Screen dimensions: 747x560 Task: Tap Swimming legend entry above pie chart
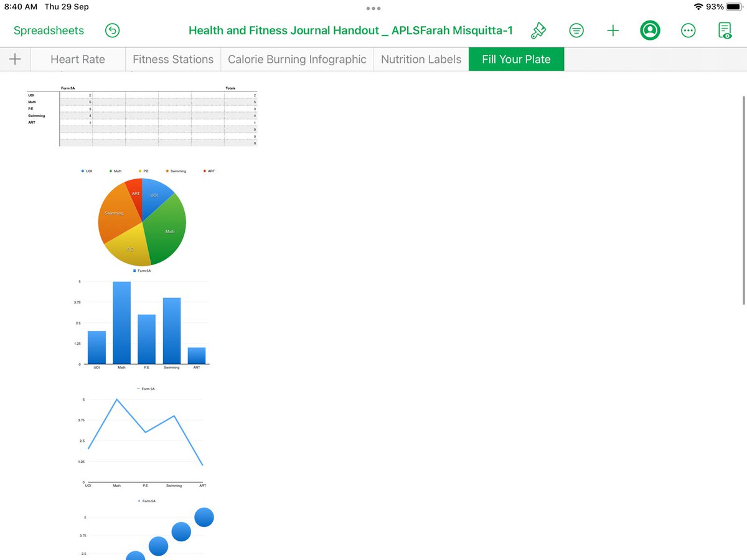(176, 170)
